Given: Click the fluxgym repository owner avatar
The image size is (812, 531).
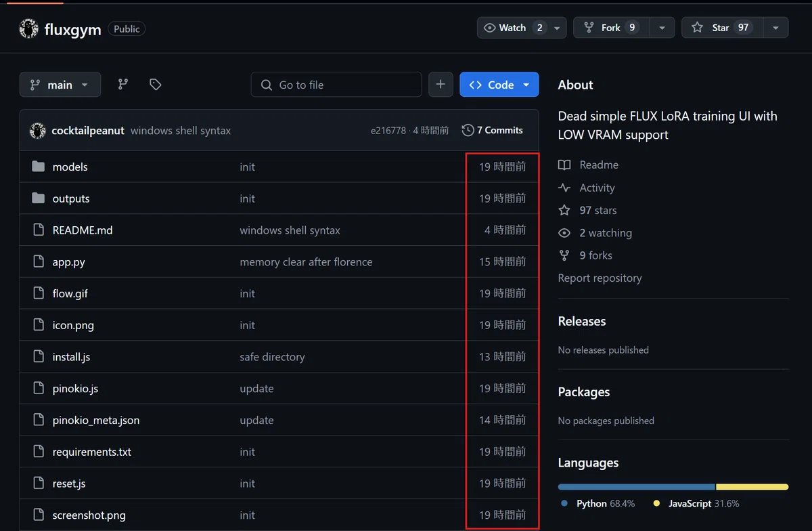Looking at the screenshot, I should [28, 28].
